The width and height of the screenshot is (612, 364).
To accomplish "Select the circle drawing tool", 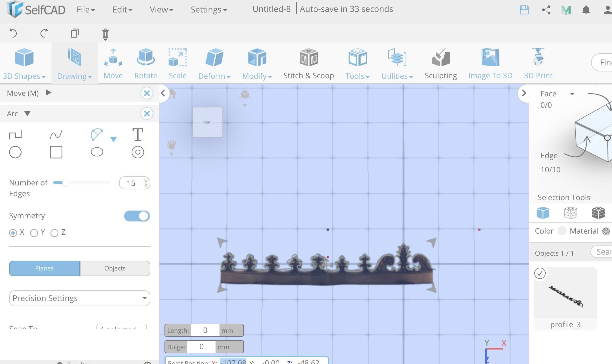I will (15, 152).
